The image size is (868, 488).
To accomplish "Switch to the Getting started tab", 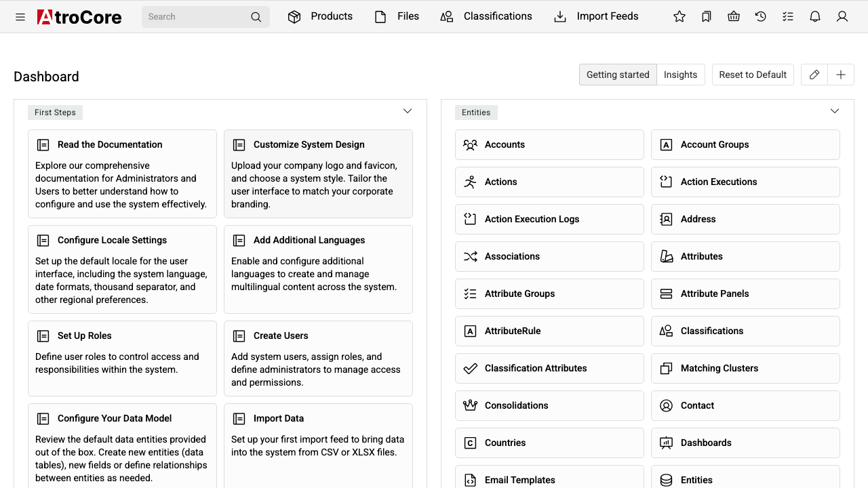I will (x=618, y=75).
